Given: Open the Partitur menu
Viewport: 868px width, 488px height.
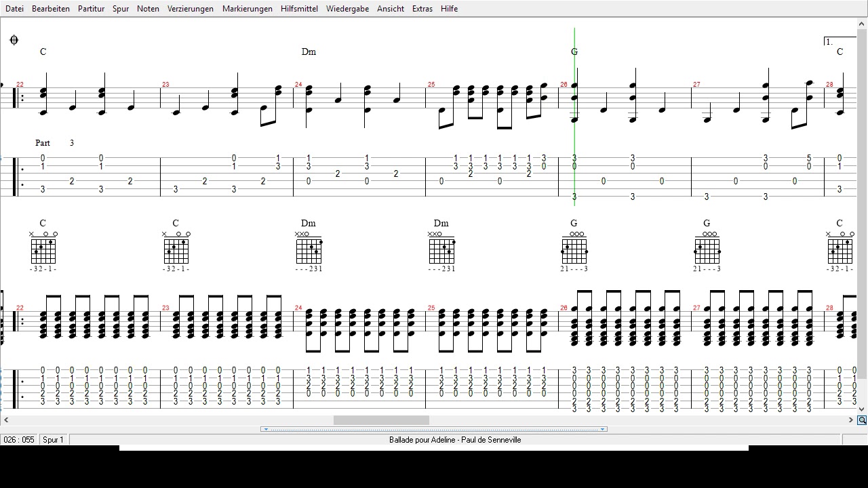Looking at the screenshot, I should pyautogui.click(x=91, y=9).
